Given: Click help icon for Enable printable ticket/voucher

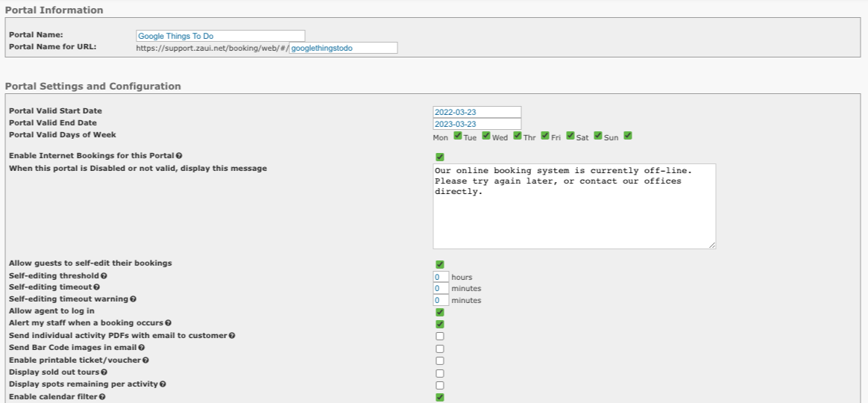Looking at the screenshot, I should coord(145,360).
